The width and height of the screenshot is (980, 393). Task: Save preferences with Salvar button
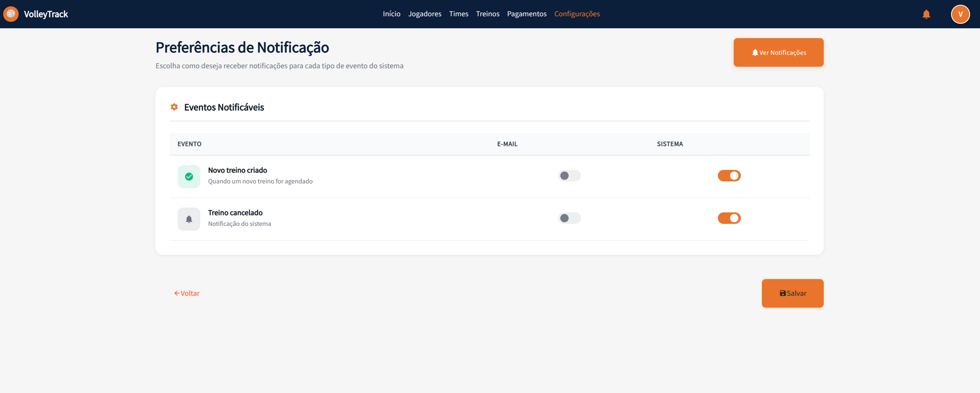(x=792, y=293)
